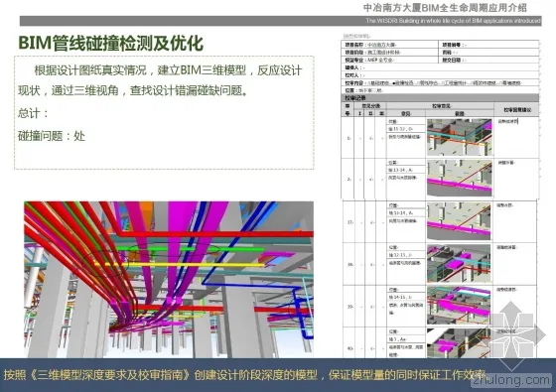The height and width of the screenshot is (392, 556).
Task: Select the 总计： label
Action: coord(34,113)
